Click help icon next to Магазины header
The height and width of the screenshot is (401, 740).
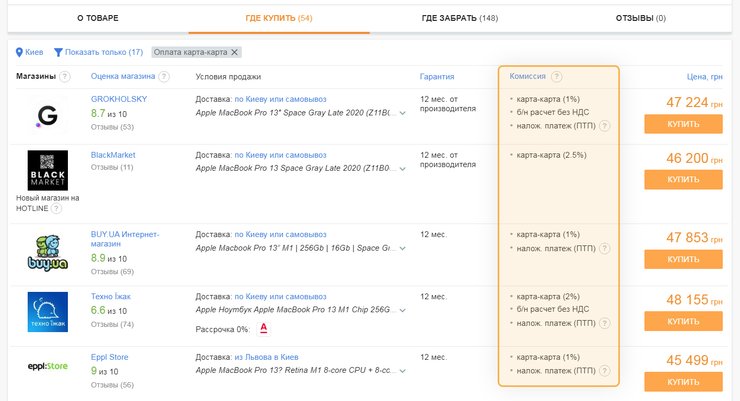[65, 77]
